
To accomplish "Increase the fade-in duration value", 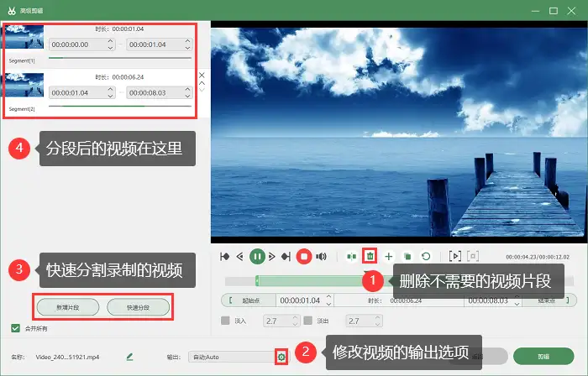I will click(295, 318).
